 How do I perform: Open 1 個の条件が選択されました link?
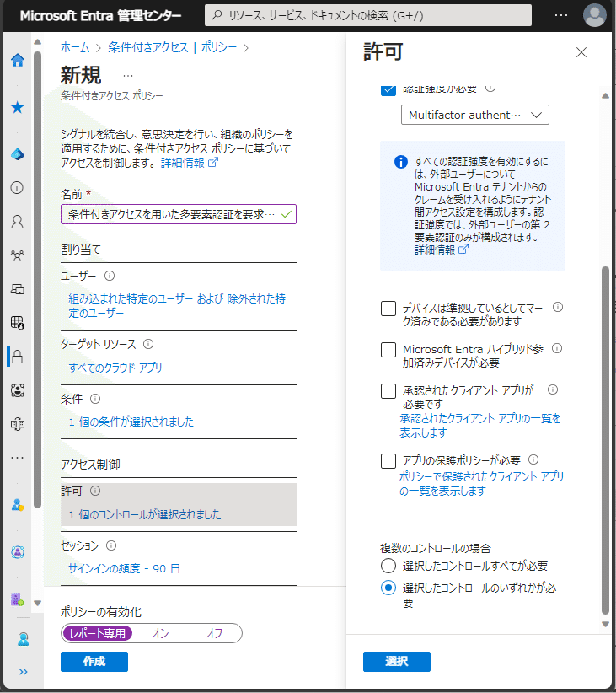click(131, 422)
